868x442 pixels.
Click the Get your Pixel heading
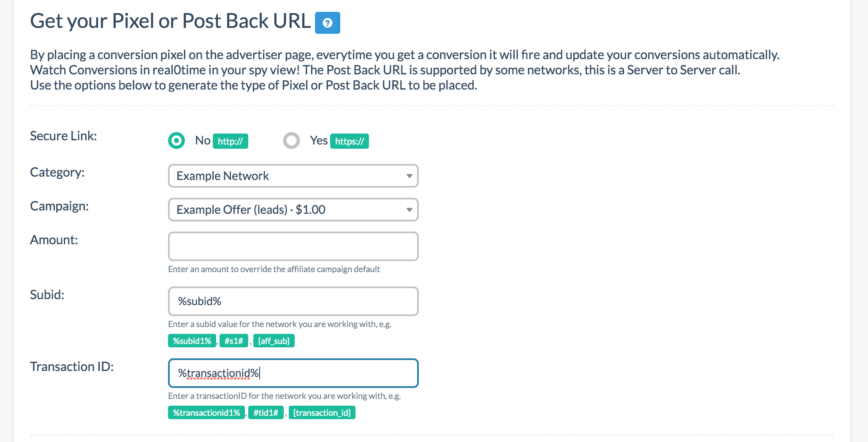(x=170, y=21)
